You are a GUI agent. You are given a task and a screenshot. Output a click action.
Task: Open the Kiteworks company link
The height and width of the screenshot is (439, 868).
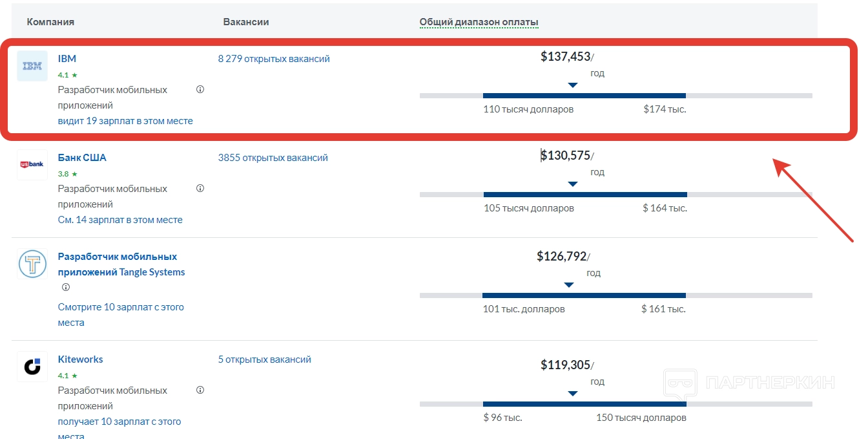(80, 359)
